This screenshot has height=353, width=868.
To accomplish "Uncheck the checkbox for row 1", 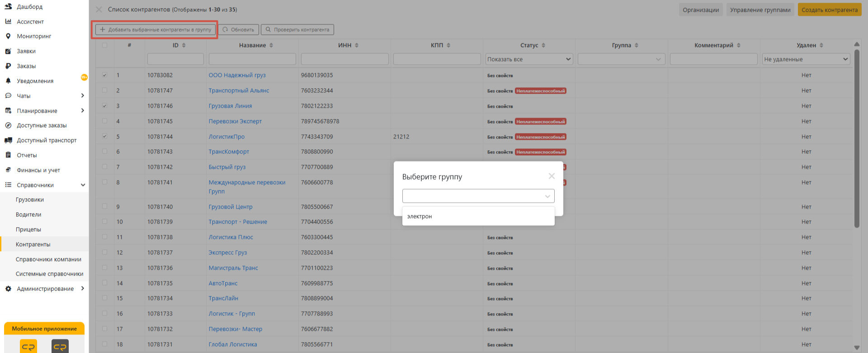I will coord(105,75).
